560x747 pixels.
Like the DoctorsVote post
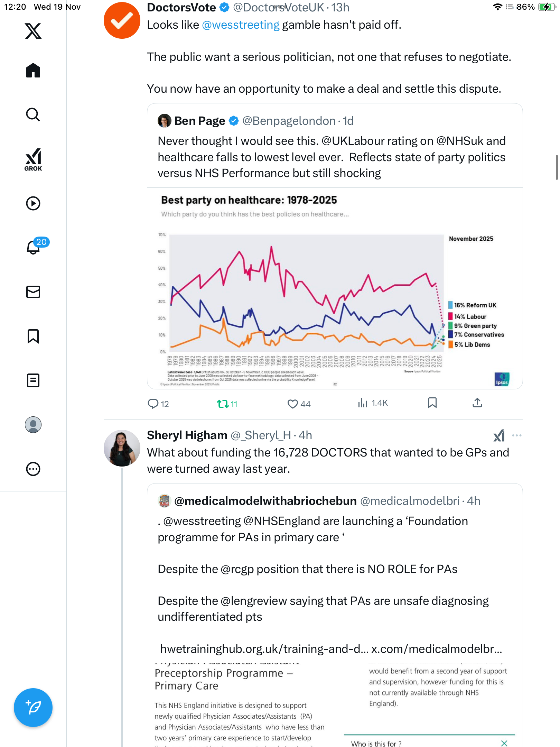click(292, 404)
